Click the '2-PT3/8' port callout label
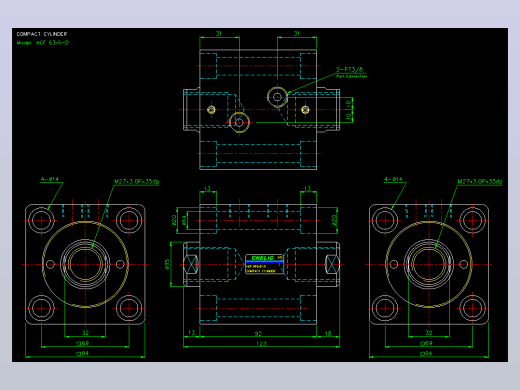Image resolution: width=520 pixels, height=390 pixels. (349, 69)
